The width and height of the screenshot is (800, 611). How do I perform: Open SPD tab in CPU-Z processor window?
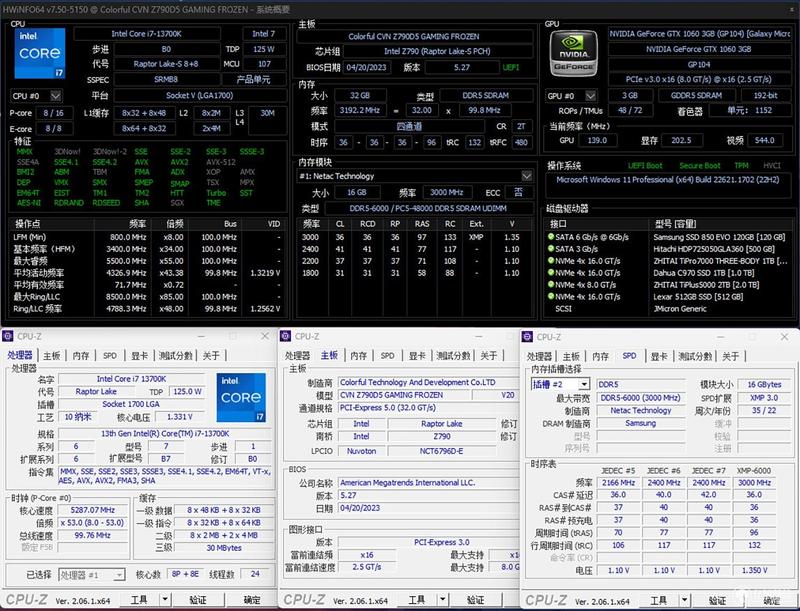pos(110,355)
